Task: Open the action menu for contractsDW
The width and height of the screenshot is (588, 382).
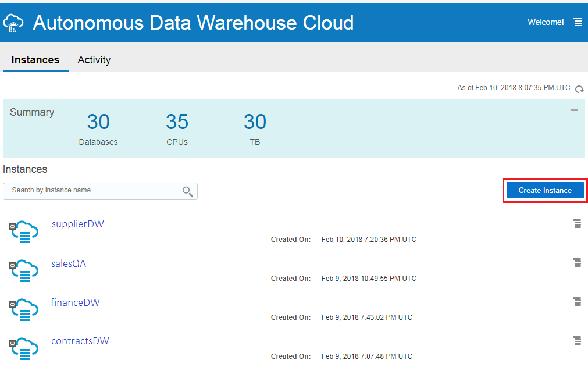Action: click(x=577, y=341)
